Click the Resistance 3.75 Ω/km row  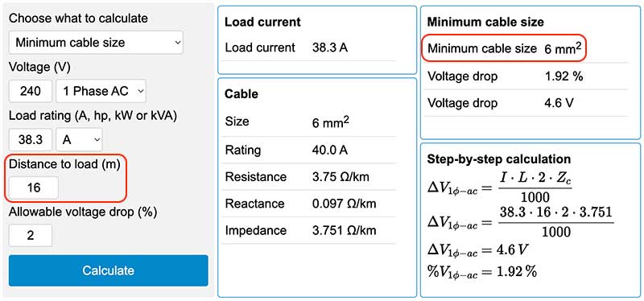pyautogui.click(x=308, y=176)
